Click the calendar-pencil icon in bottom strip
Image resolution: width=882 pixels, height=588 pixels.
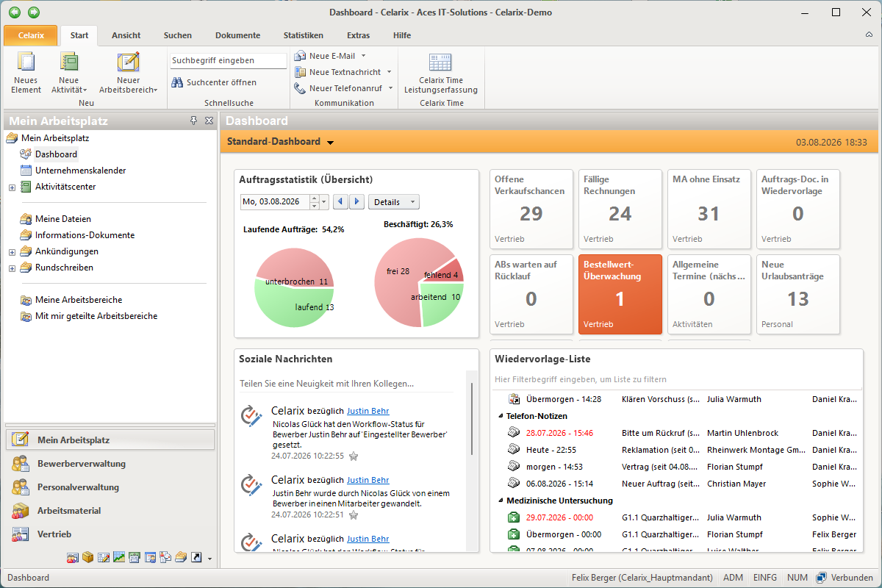[x=103, y=557]
